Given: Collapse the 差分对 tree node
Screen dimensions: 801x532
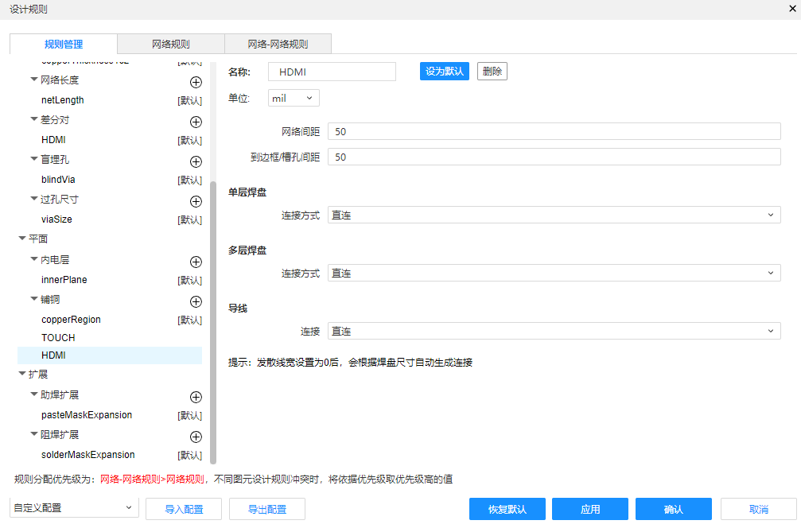Looking at the screenshot, I should tap(34, 119).
